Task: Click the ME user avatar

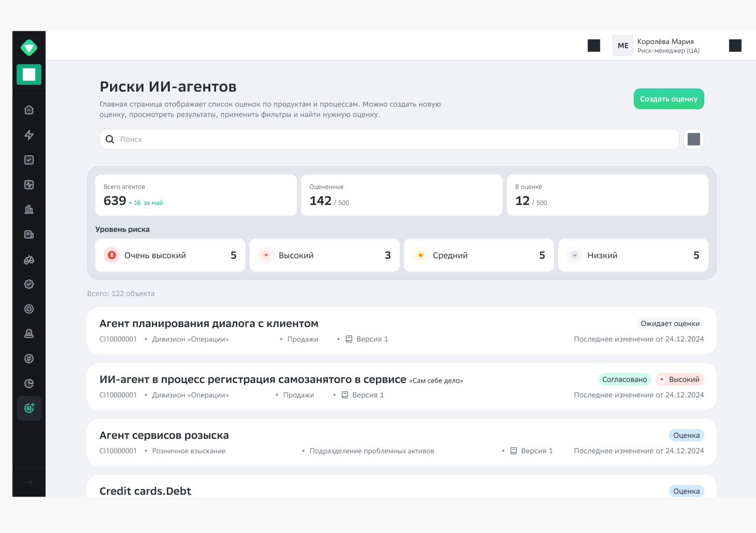Action: (x=623, y=45)
